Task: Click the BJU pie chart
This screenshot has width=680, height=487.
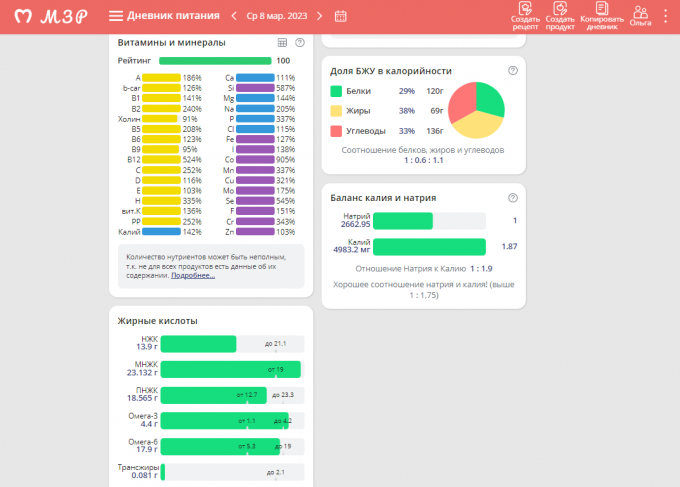Action: (475, 110)
